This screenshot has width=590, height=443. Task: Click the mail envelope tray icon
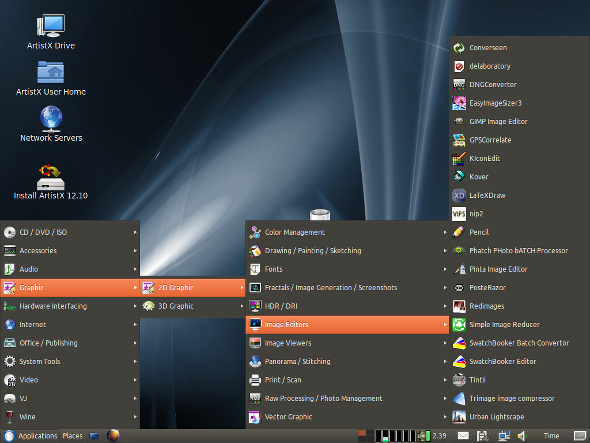[463, 436]
